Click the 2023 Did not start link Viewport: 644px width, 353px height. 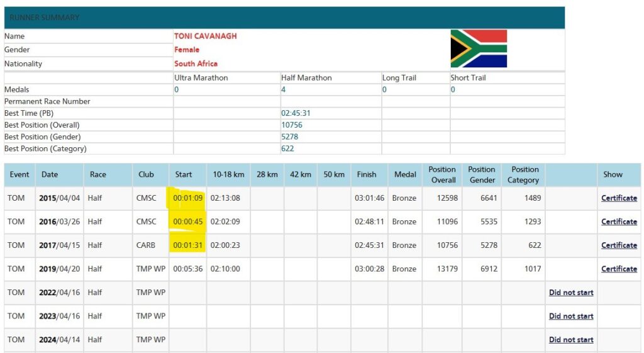coord(571,316)
